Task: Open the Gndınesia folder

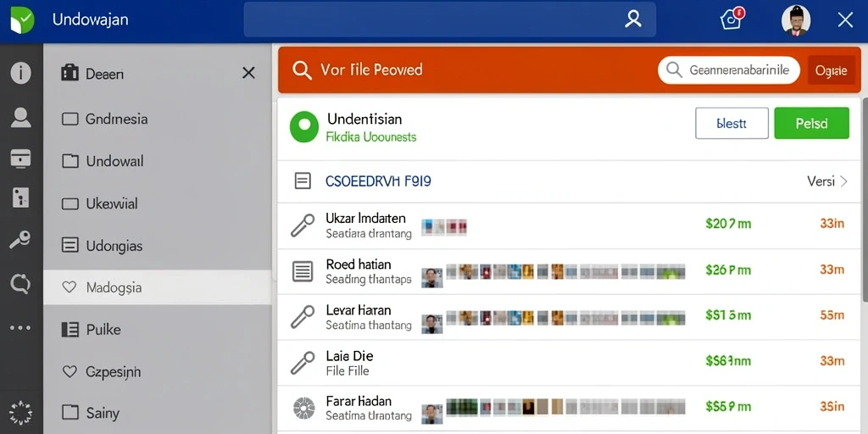Action: point(157,119)
